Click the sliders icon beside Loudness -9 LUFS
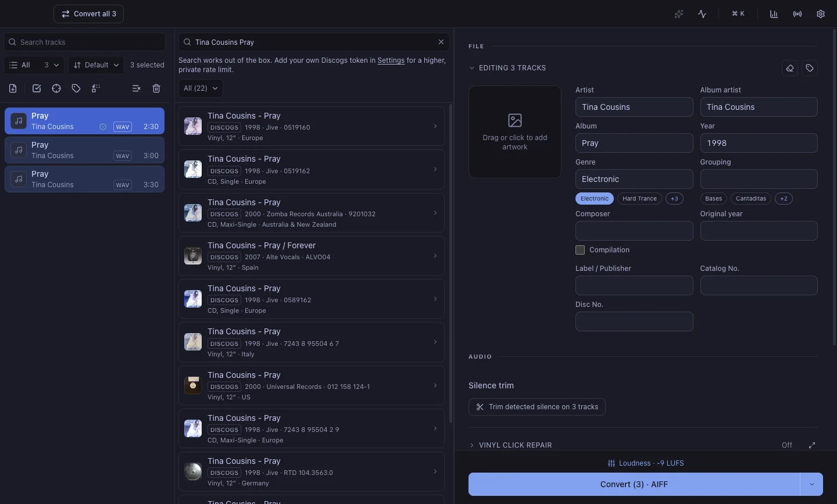 [x=611, y=463]
